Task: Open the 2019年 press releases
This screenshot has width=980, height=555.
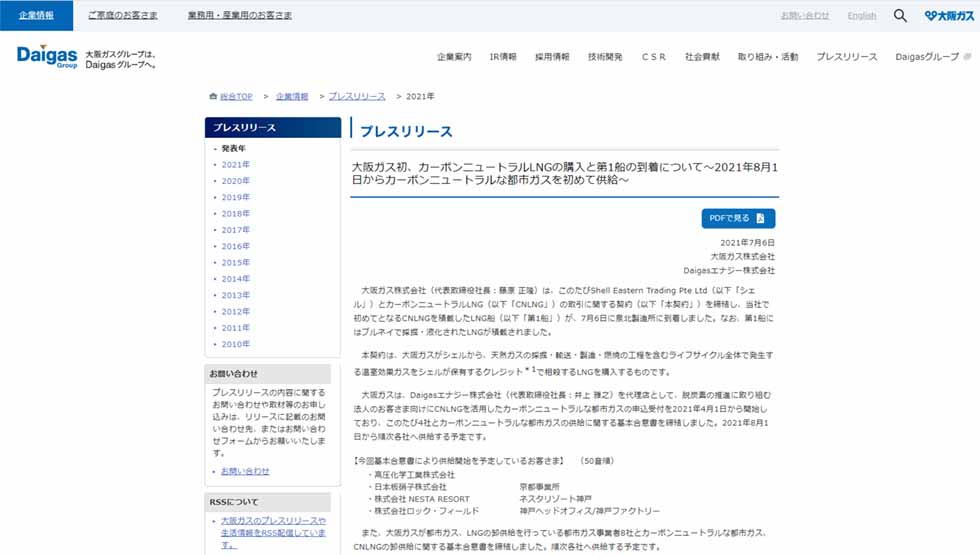Action: [x=236, y=197]
